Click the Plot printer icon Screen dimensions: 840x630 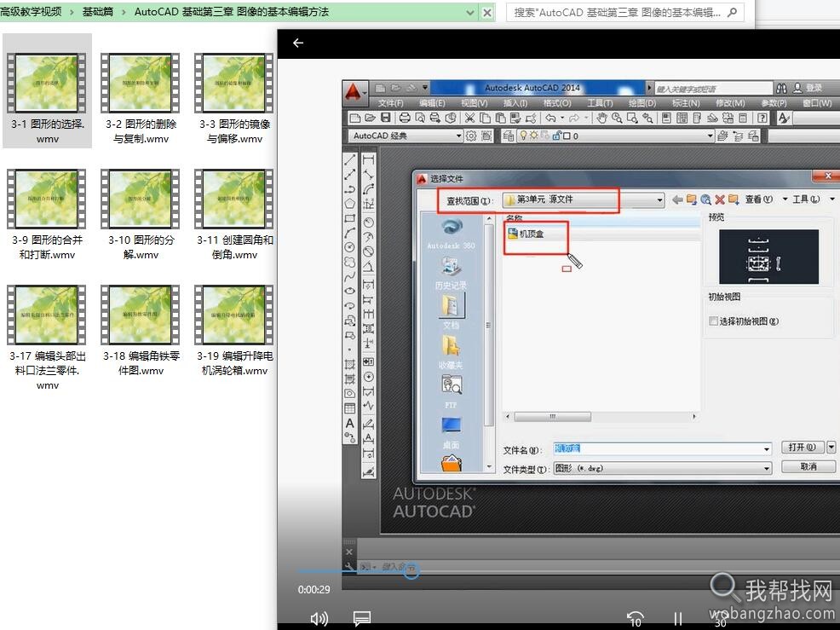[x=405, y=118]
